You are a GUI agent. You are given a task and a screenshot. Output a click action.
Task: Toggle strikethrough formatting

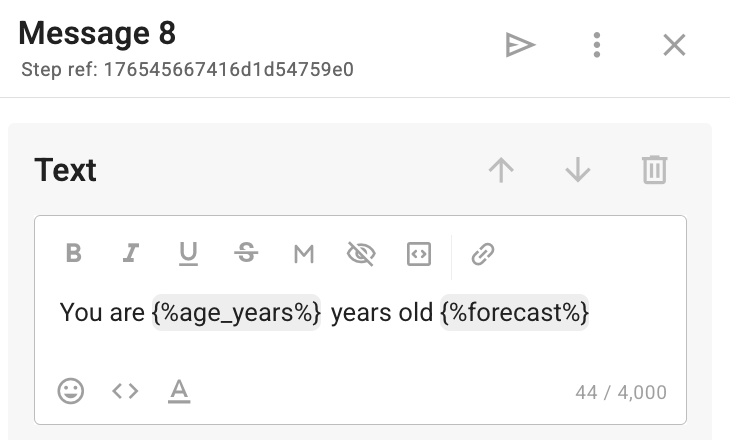click(x=246, y=254)
